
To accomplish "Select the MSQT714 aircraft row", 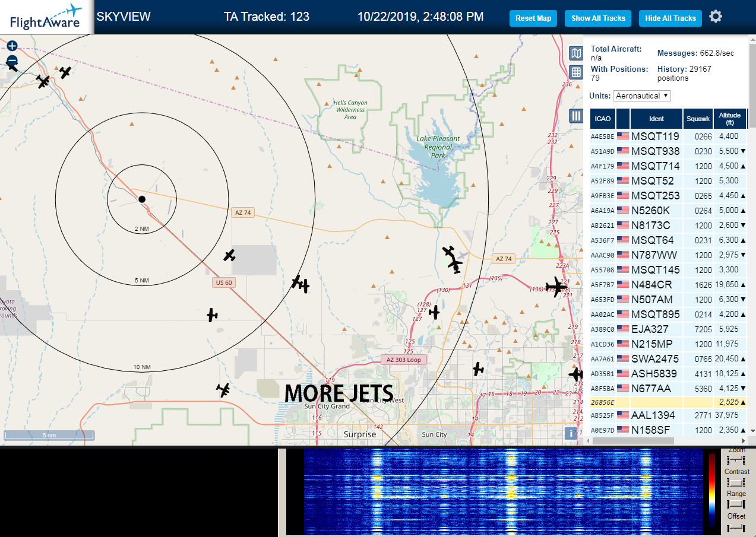I will [668, 166].
